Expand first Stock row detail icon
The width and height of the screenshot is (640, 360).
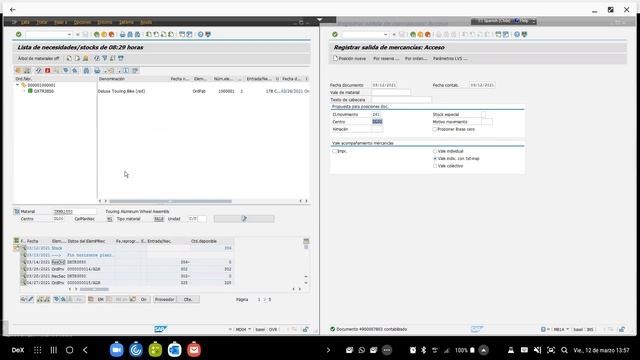(24, 248)
